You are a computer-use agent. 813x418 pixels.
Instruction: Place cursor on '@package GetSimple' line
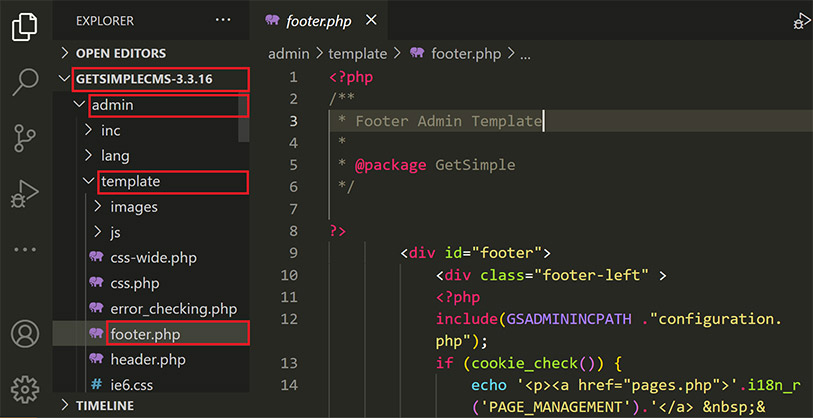point(427,165)
